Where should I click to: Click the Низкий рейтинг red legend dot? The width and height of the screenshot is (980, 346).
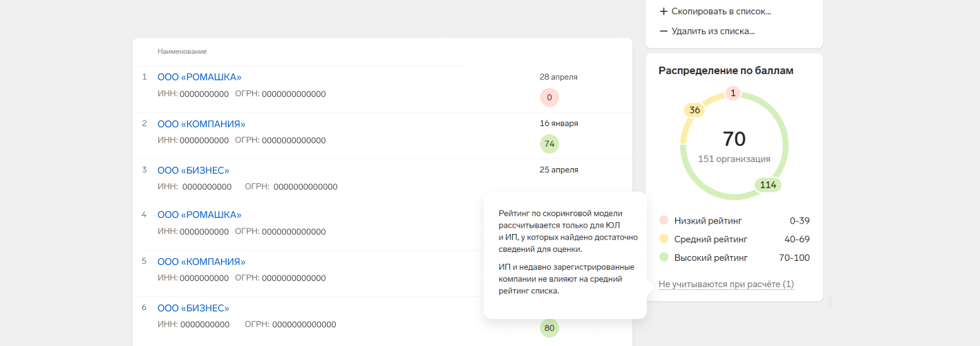click(x=663, y=221)
